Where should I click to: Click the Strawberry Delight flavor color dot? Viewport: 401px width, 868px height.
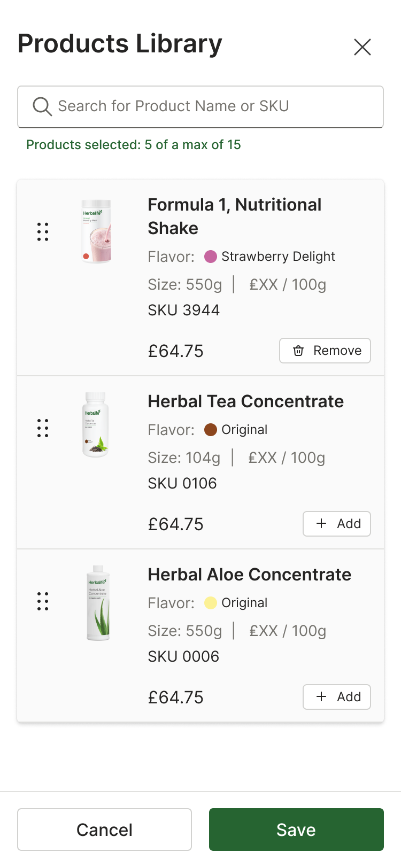pyautogui.click(x=210, y=257)
